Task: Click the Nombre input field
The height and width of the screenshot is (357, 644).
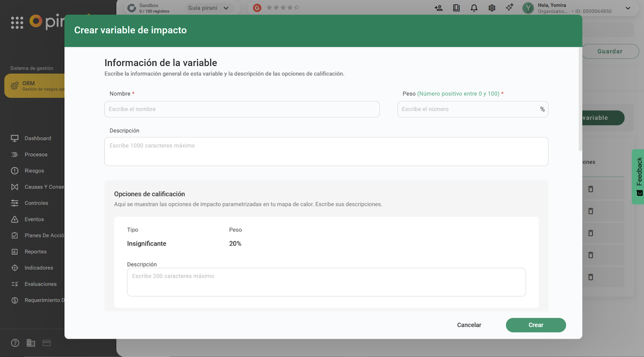Action: click(242, 109)
